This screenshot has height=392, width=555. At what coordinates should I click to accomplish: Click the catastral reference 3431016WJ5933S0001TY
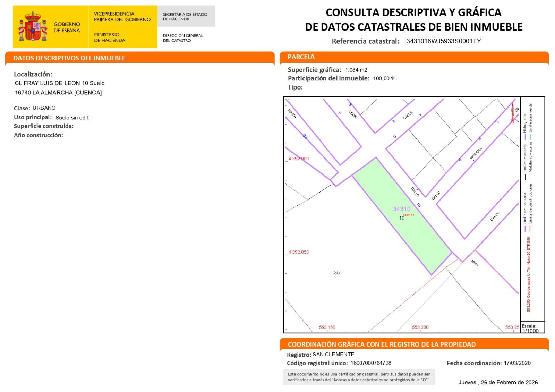click(443, 41)
